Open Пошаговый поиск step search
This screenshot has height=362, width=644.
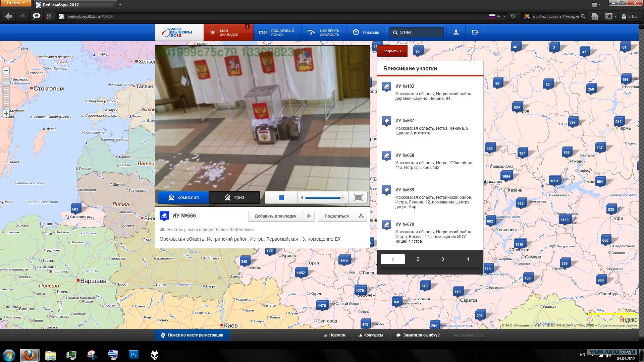[x=277, y=33]
